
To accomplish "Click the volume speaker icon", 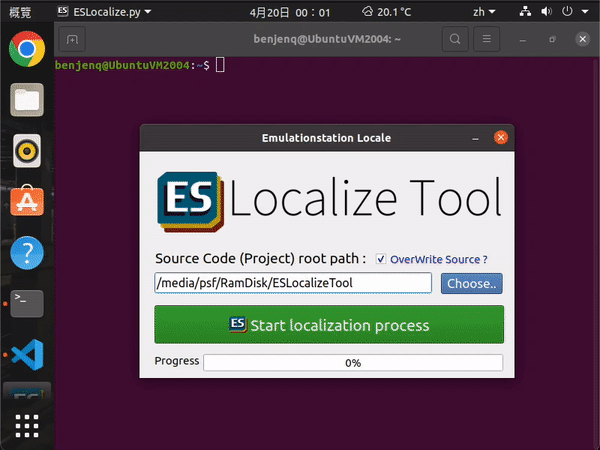I will (x=546, y=11).
